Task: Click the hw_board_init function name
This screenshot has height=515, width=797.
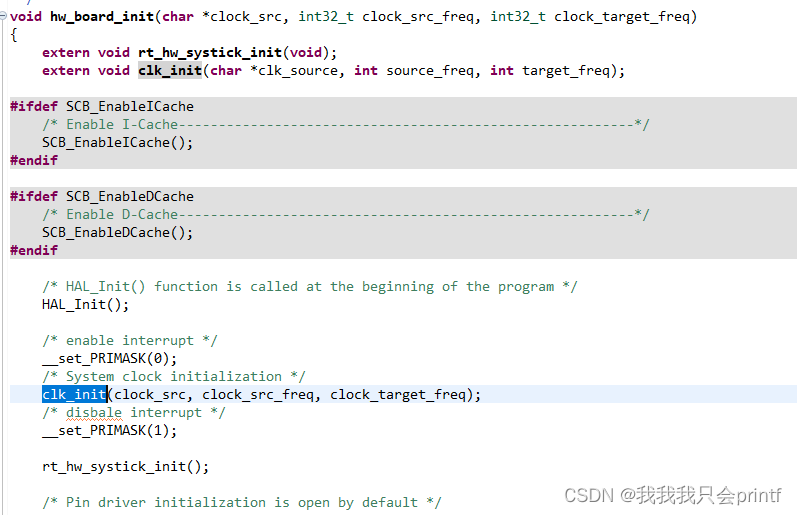Action: pyautogui.click(x=102, y=17)
